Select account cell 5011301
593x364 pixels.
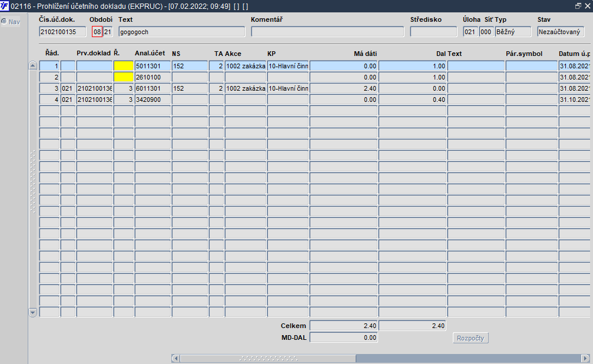(153, 66)
